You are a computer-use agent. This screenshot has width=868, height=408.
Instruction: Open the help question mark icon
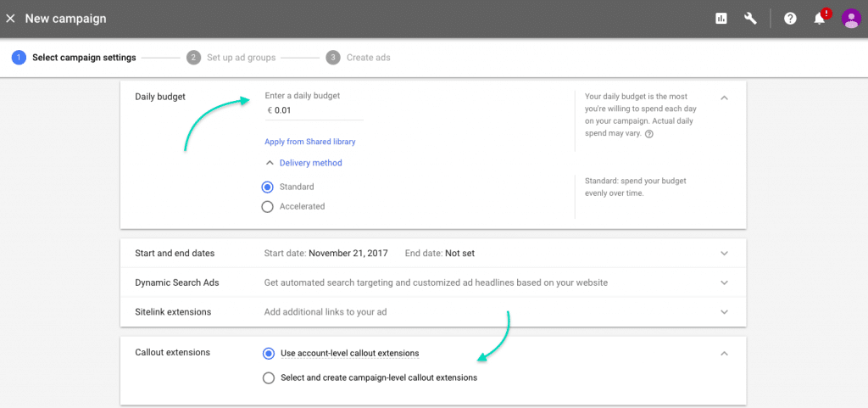pyautogui.click(x=790, y=19)
